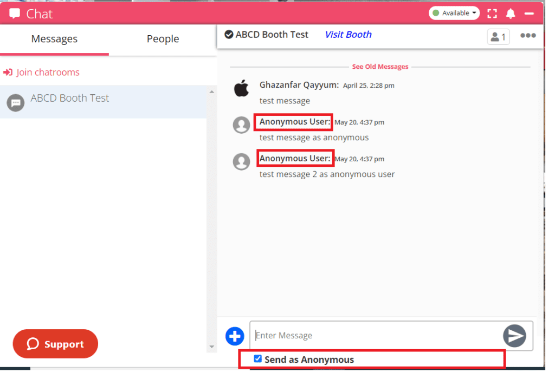The height and width of the screenshot is (392, 555).
Task: Minimize the chat panel with dash icon
Action: [x=529, y=14]
